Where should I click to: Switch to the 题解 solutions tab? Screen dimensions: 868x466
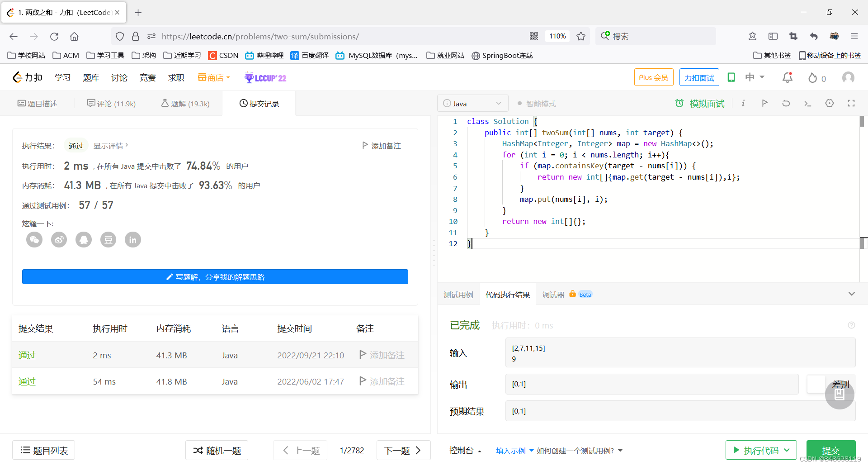point(185,104)
